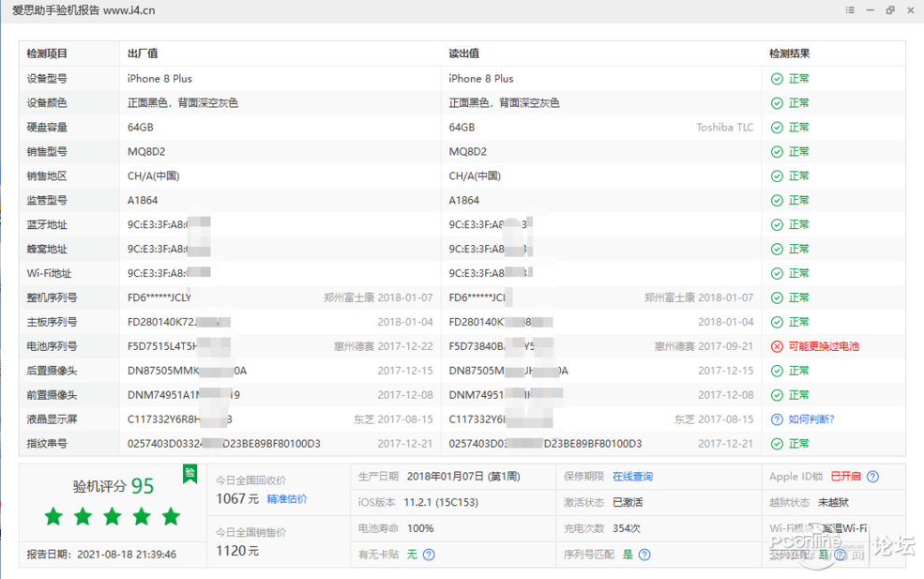Minimize the 爱思助手验机报告 window
The image size is (924, 579).
tap(870, 10)
